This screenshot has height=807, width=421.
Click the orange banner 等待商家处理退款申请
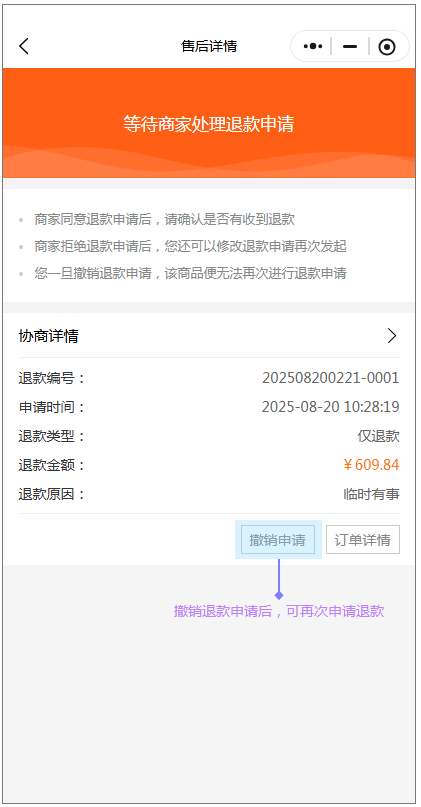[x=208, y=124]
